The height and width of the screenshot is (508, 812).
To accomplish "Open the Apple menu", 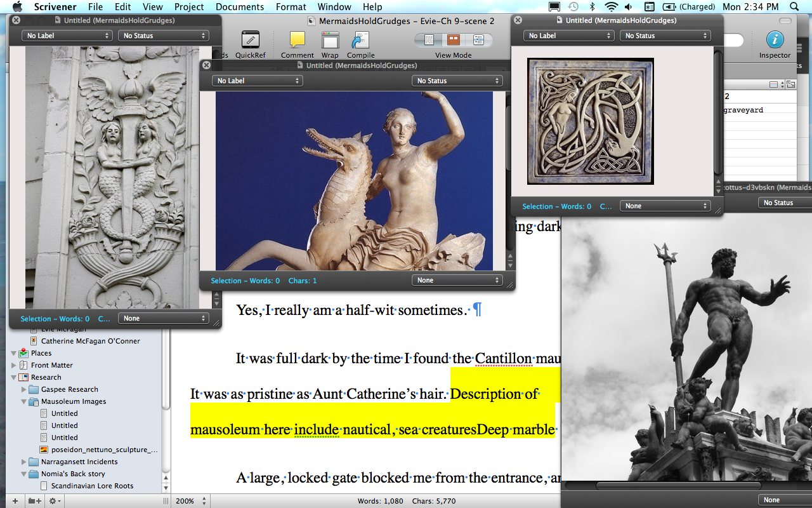I will point(17,7).
